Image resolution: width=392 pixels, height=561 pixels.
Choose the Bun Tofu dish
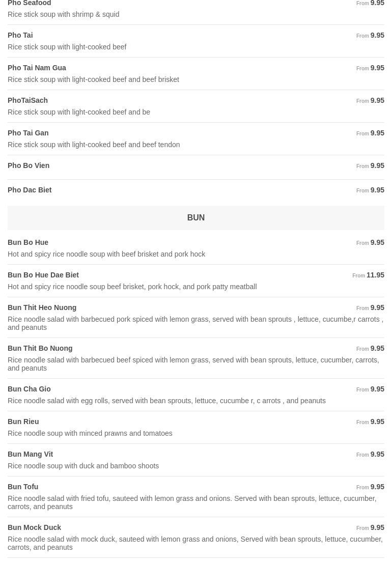[x=23, y=487]
